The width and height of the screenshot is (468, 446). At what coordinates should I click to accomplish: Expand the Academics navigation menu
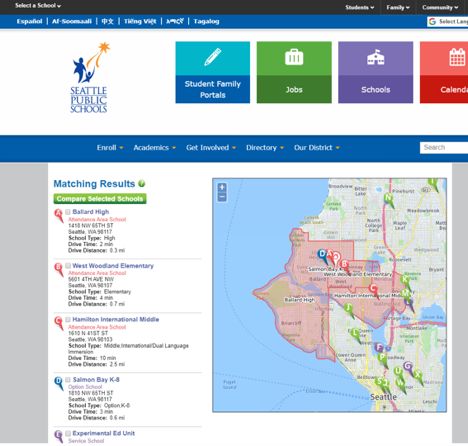click(x=154, y=148)
